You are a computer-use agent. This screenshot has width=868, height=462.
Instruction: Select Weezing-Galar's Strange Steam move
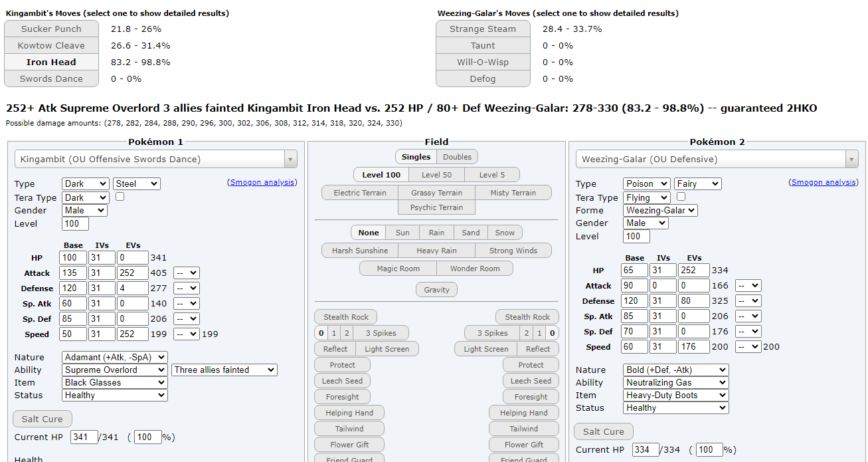(x=483, y=29)
